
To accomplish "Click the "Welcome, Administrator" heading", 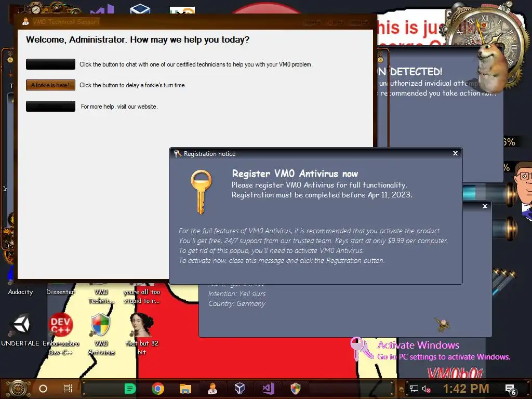I will point(137,39).
